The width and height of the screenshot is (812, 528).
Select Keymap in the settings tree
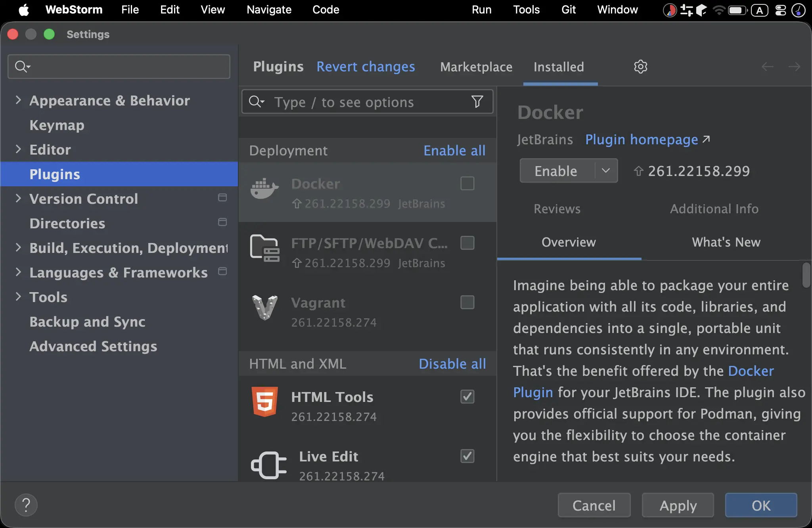click(x=57, y=125)
